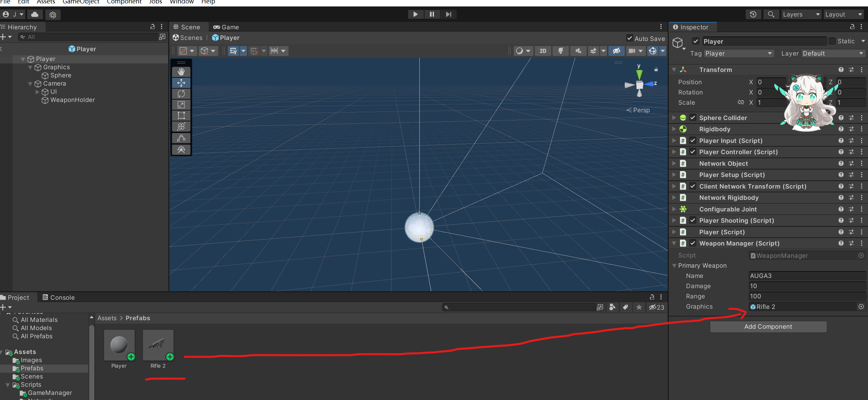Select the Transform tool
Viewport: 868px width, 400px height.
[x=181, y=126]
